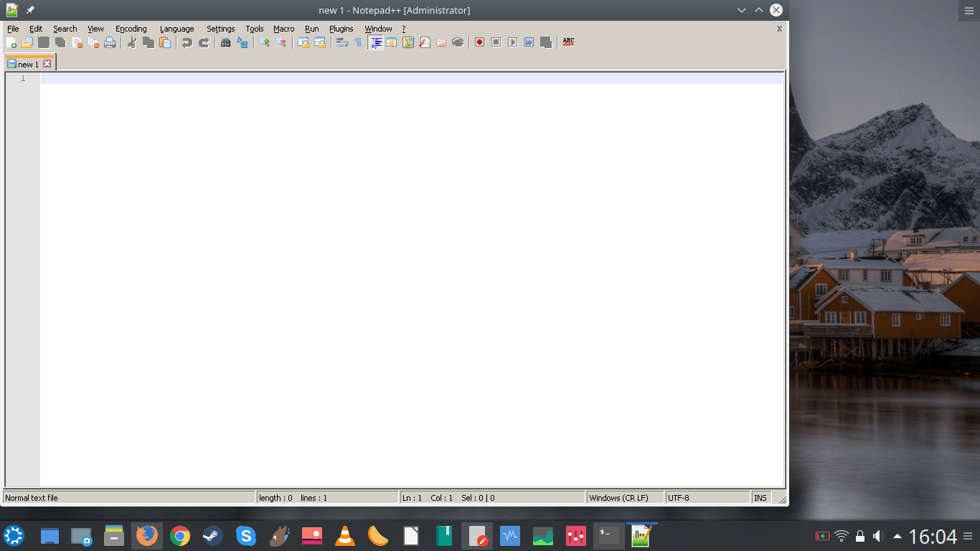This screenshot has width=980, height=551.
Task: Click the Close All toolbar icon
Action: pyautogui.click(x=93, y=42)
